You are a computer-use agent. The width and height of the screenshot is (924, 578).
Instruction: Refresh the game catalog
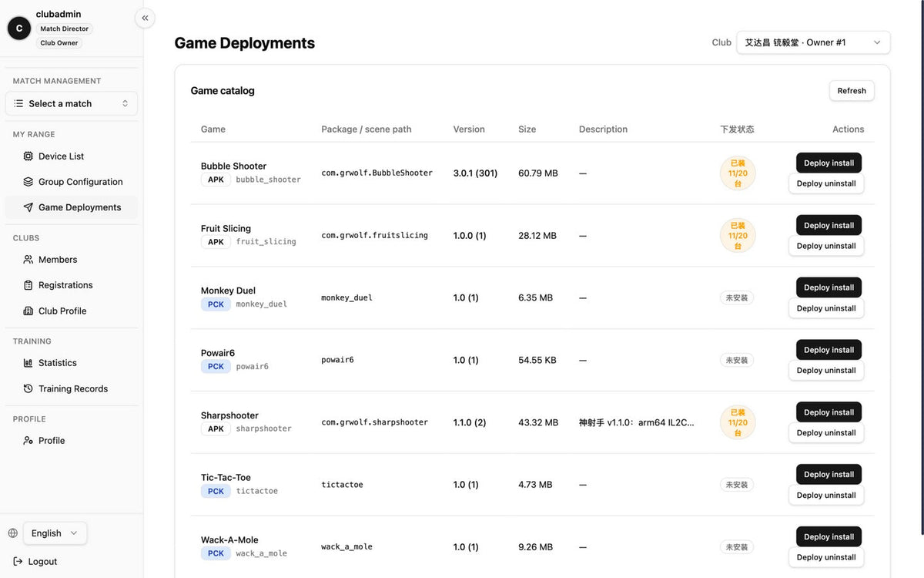(x=852, y=91)
